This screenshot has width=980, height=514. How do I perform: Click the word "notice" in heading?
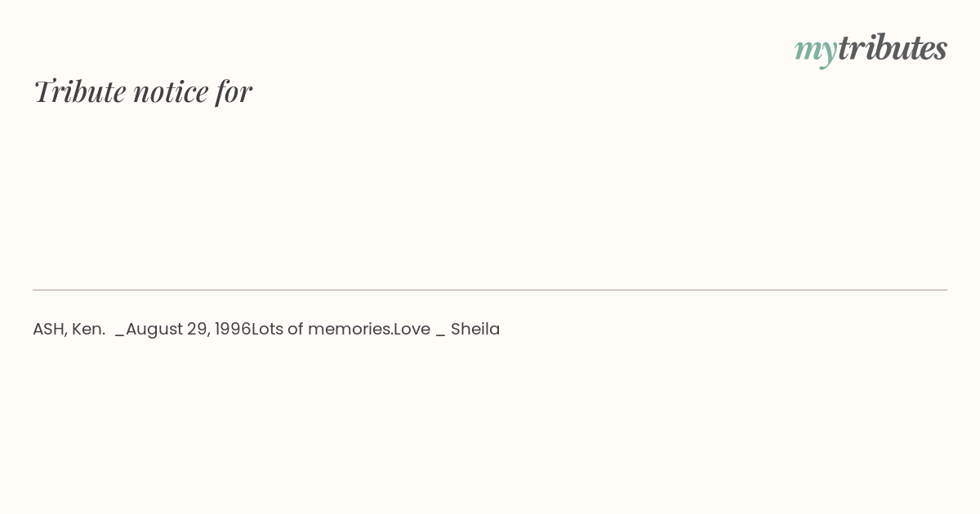click(171, 91)
